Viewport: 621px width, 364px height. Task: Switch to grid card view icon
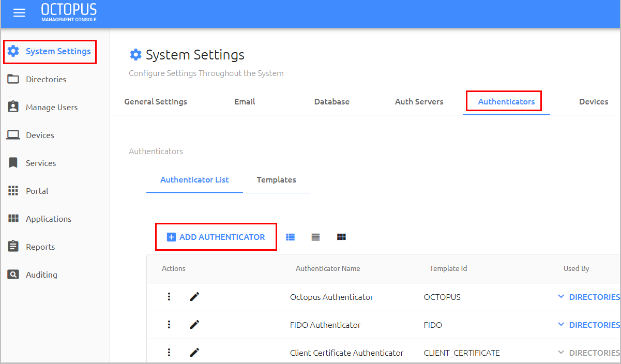point(341,237)
